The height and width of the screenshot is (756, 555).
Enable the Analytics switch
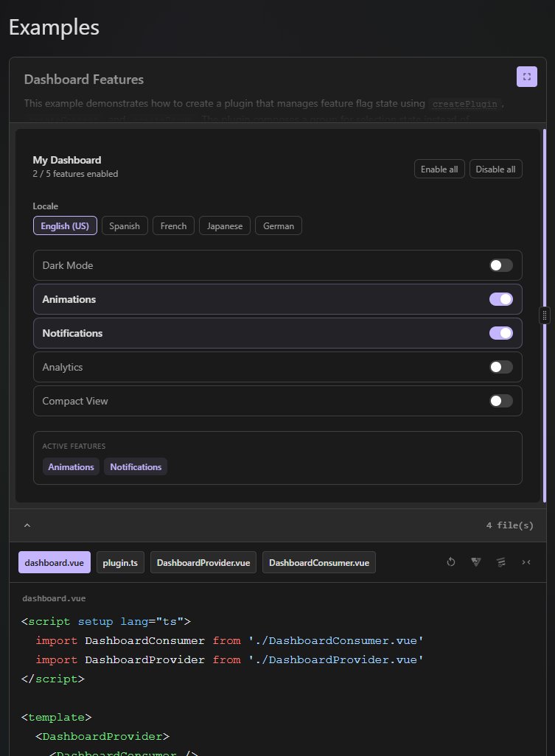(x=501, y=367)
